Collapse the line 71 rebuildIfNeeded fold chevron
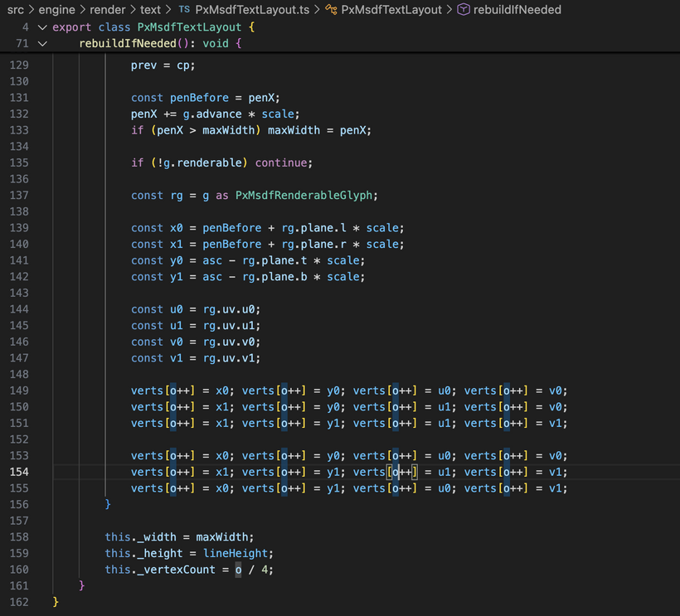This screenshot has height=616, width=680. (x=42, y=43)
